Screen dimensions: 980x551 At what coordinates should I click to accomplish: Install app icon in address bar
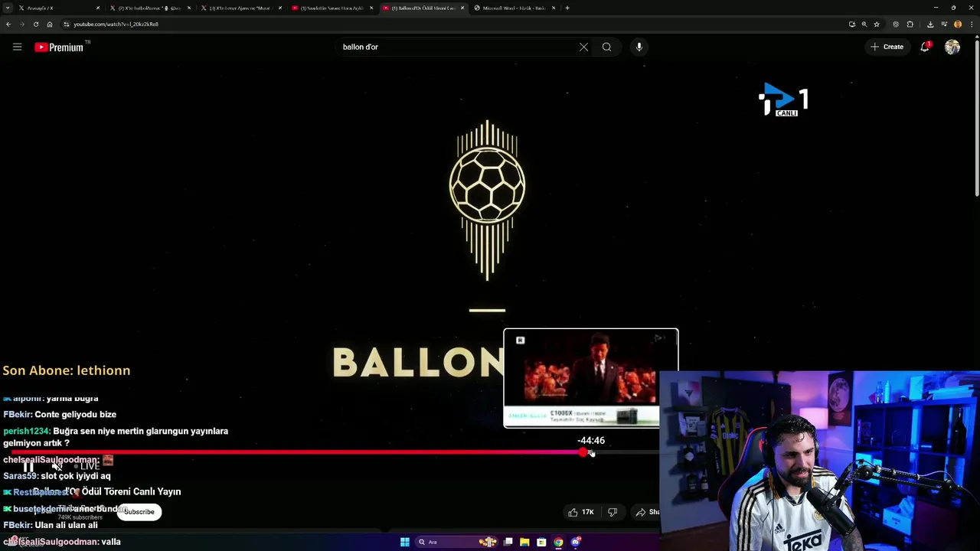point(851,24)
